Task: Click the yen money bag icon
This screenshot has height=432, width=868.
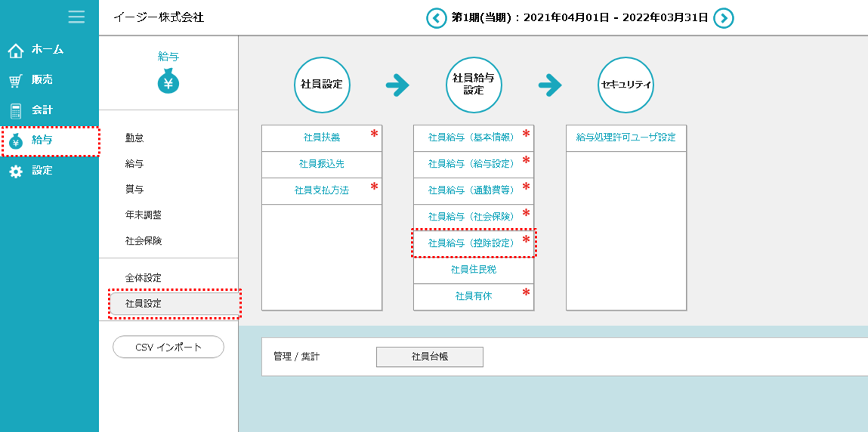Action: [168, 82]
